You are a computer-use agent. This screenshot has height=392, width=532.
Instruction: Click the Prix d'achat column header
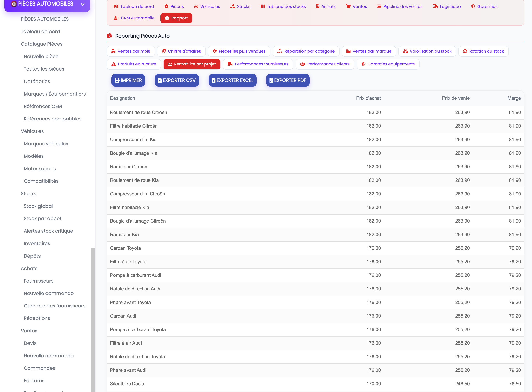pyautogui.click(x=368, y=98)
